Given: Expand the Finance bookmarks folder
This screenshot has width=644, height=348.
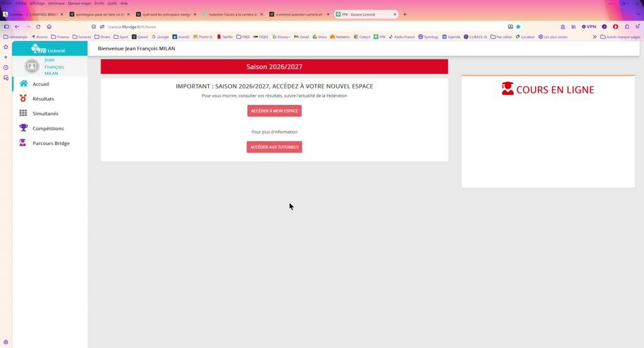Looking at the screenshot, I should point(60,37).
